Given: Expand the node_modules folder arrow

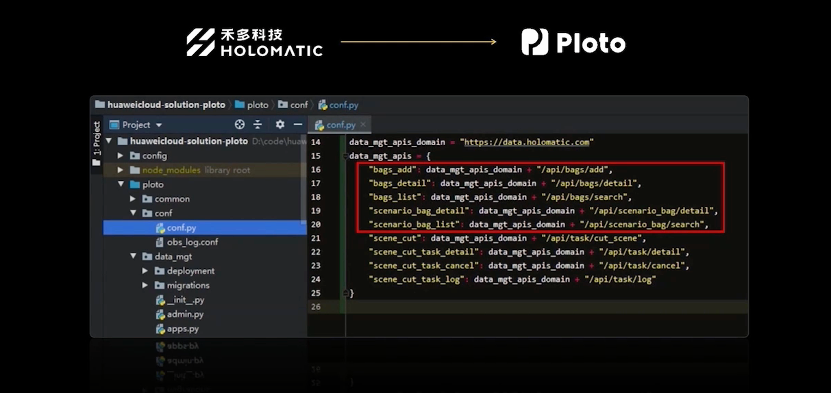Looking at the screenshot, I should point(120,170).
